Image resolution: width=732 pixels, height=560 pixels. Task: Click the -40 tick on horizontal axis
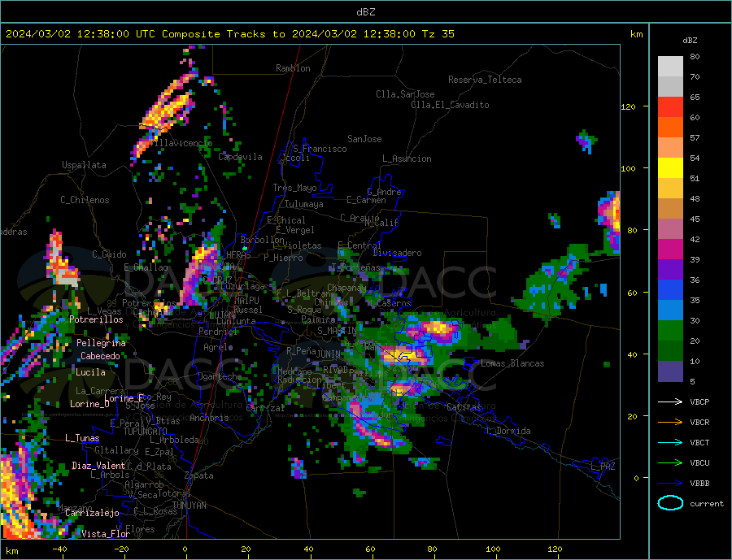pyautogui.click(x=59, y=549)
